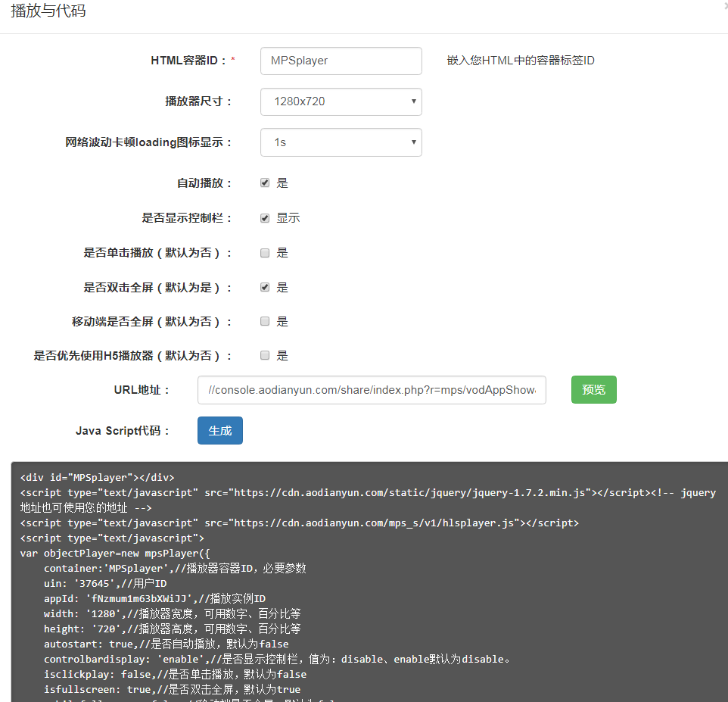728x702 pixels.
Task: Click the isfullscreen: true code line
Action: (173, 689)
